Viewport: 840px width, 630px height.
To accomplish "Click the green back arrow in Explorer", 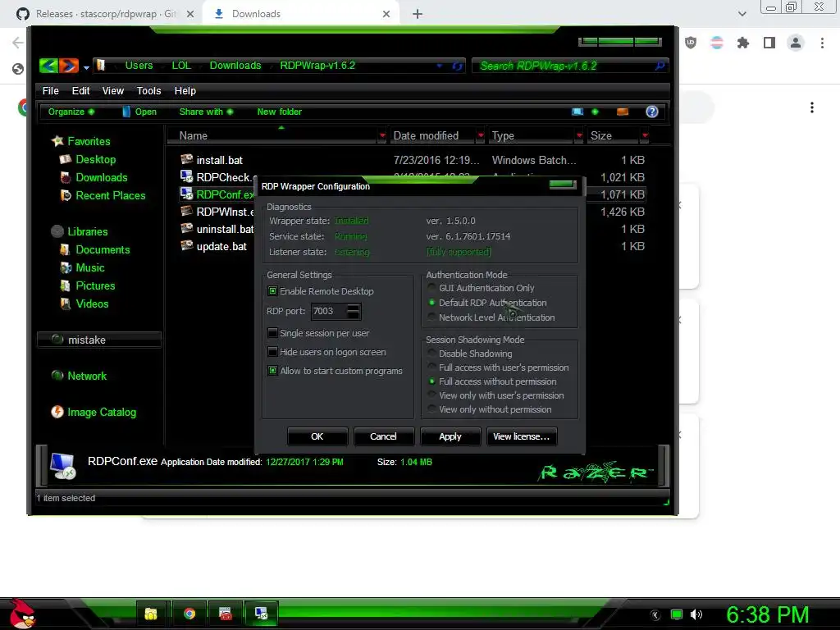I will point(48,66).
